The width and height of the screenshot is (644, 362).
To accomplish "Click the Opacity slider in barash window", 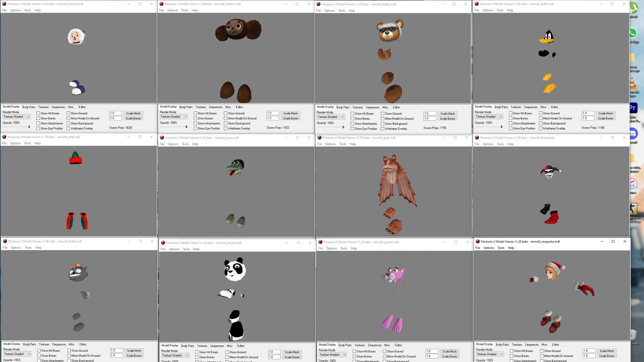I will (x=16, y=127).
